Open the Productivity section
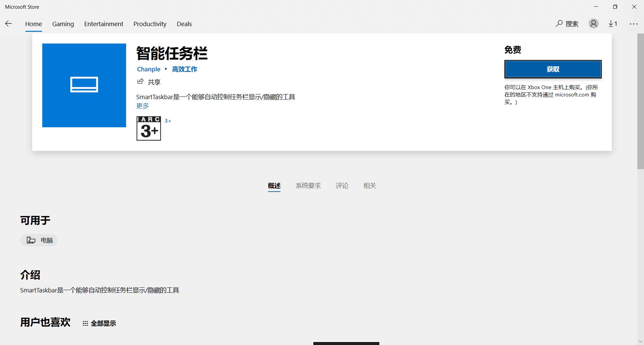Screen dimensions: 644x345 pos(150,24)
